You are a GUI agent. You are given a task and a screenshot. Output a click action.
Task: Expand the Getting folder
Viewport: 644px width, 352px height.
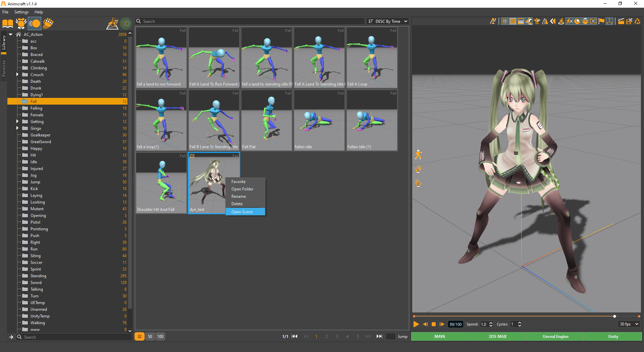pos(17,121)
